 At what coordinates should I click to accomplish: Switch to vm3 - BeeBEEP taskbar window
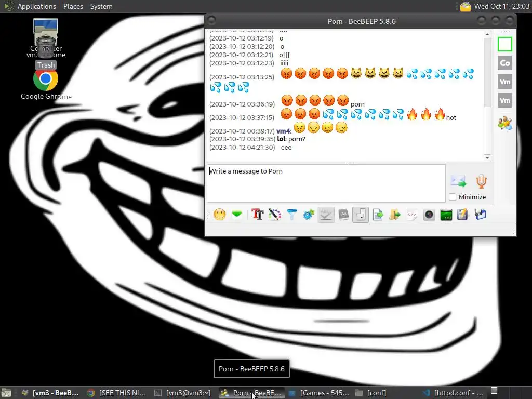pyautogui.click(x=50, y=393)
